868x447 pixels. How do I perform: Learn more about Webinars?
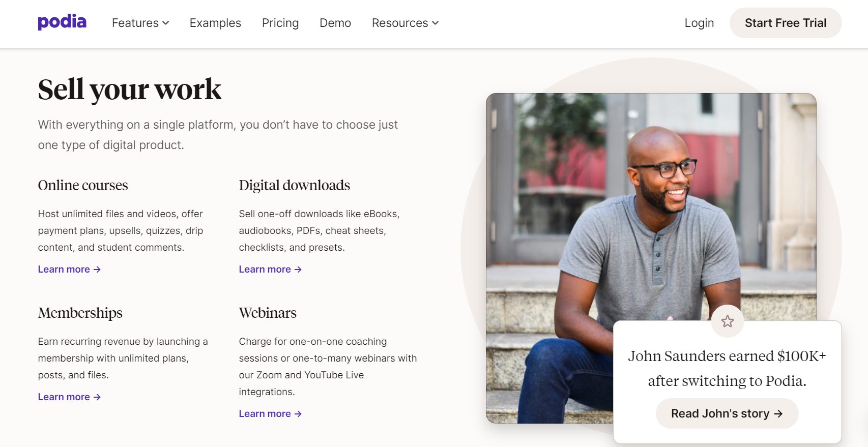click(x=270, y=413)
